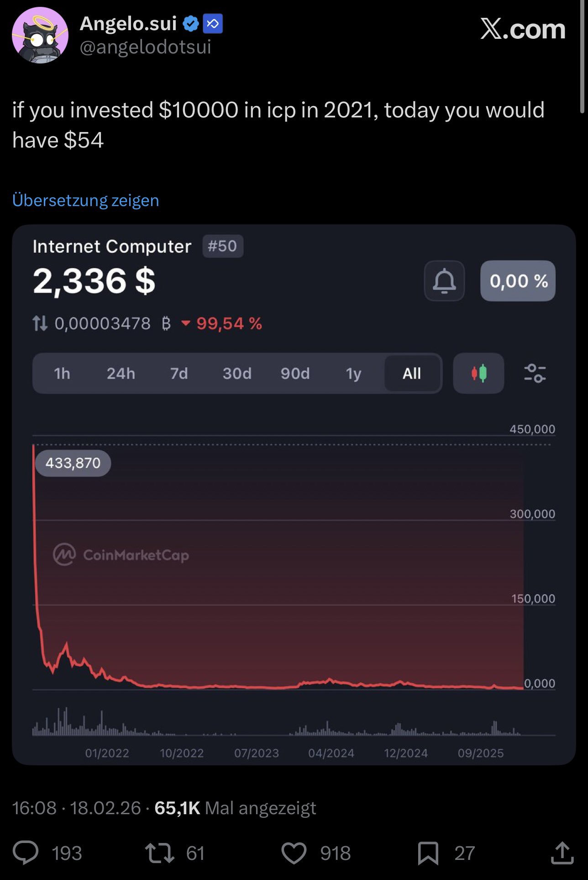Select the 1h timeframe tab

pos(62,373)
